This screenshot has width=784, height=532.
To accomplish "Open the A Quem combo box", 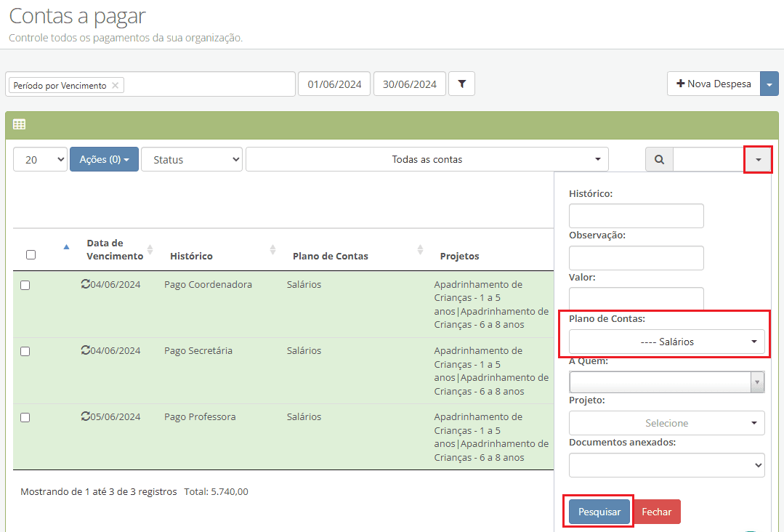I will pyautogui.click(x=666, y=382).
